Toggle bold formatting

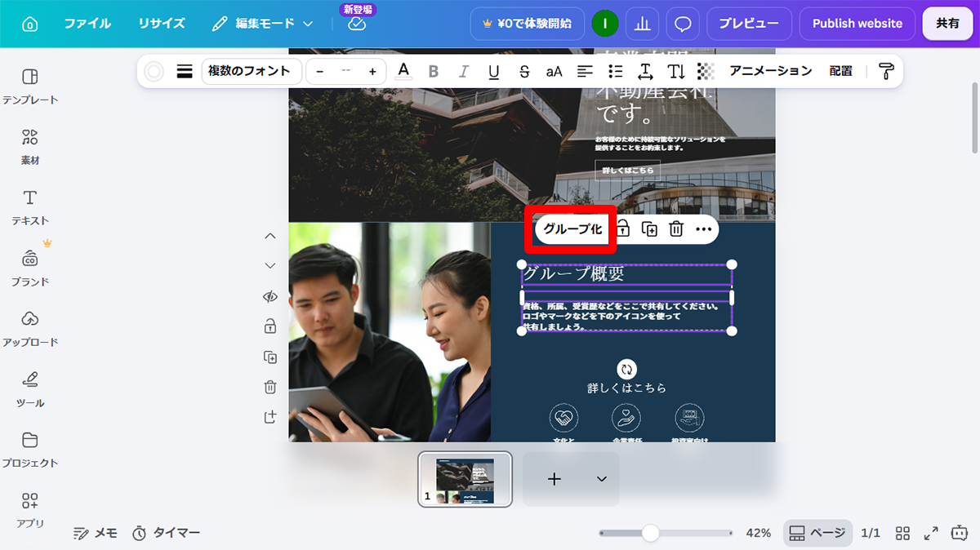[x=434, y=71]
